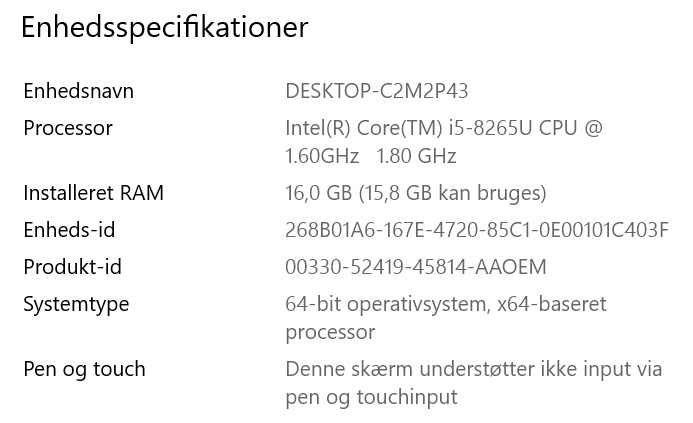Select the device ID starting with 268B01A6
693x423 pixels.
click(477, 230)
